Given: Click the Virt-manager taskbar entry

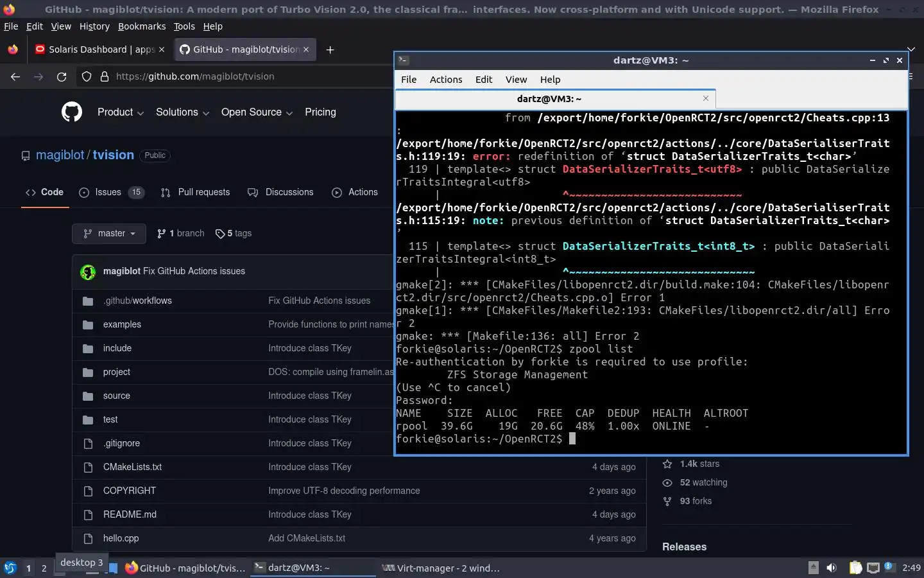Looking at the screenshot, I should click(440, 568).
